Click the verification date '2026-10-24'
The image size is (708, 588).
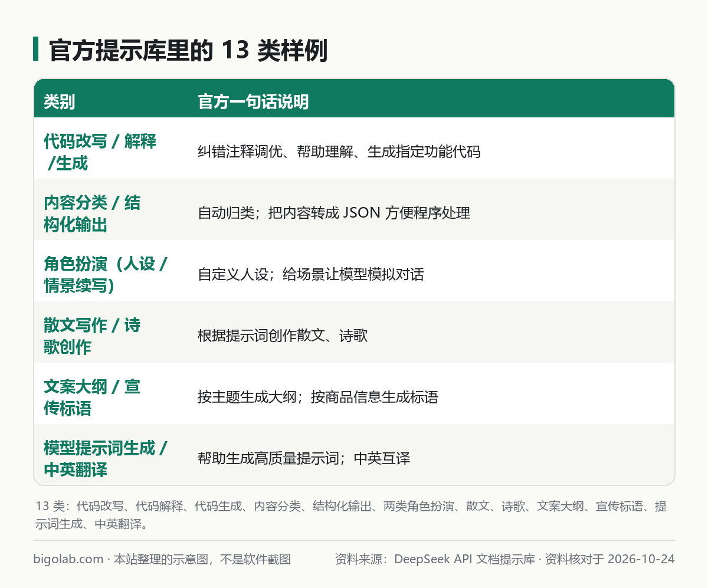click(x=641, y=559)
